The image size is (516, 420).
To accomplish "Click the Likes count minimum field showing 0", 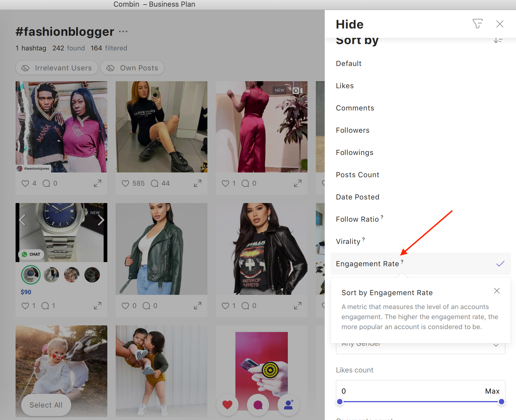I will tap(344, 391).
